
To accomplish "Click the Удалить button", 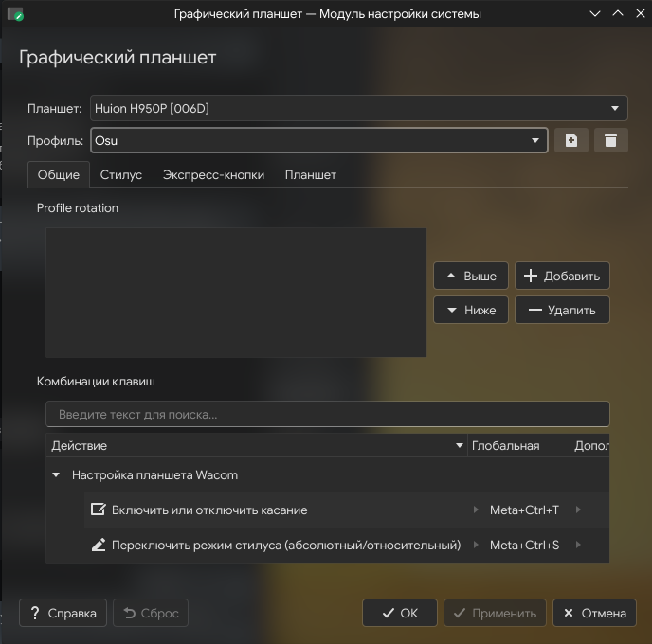I will coord(562,310).
